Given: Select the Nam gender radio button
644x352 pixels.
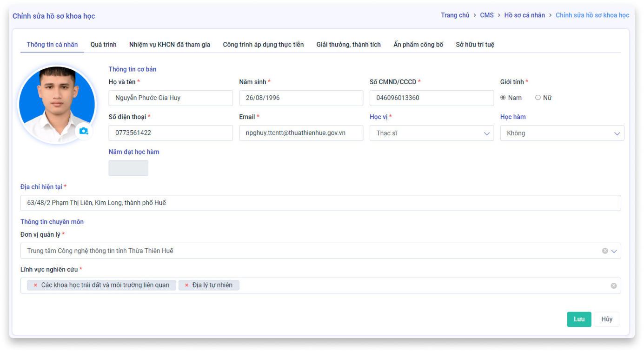Looking at the screenshot, I should point(503,98).
